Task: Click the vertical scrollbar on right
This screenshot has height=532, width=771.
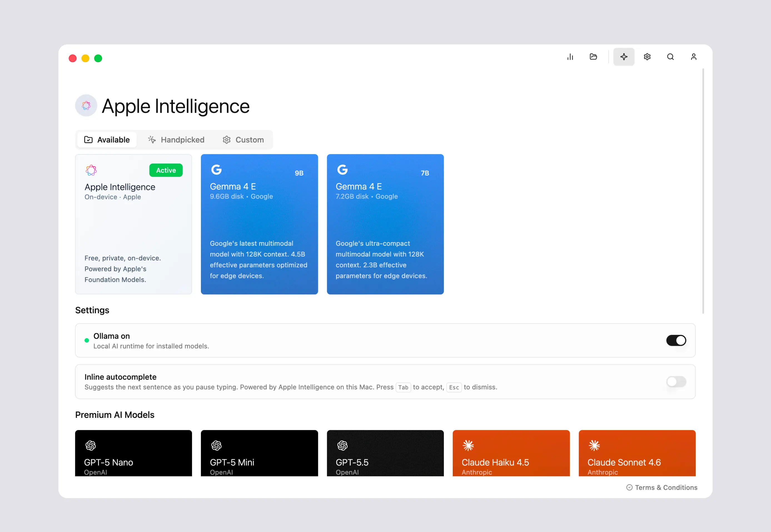Action: tap(703, 191)
